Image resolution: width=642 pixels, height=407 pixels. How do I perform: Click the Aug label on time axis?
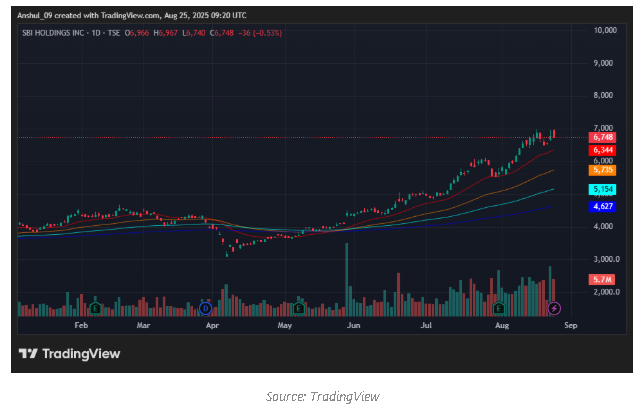[502, 326]
